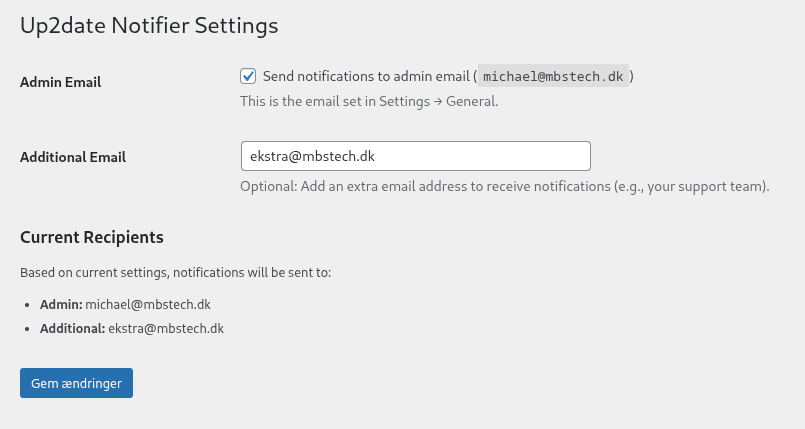Click the 'Current Recipients' section heading
Viewport: 805px width, 429px height.
coord(92,237)
